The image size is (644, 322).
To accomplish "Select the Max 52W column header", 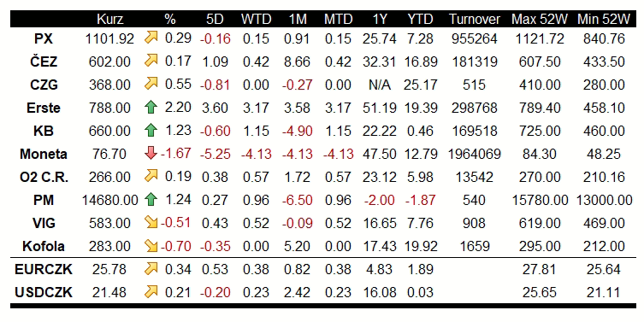I will click(540, 19).
